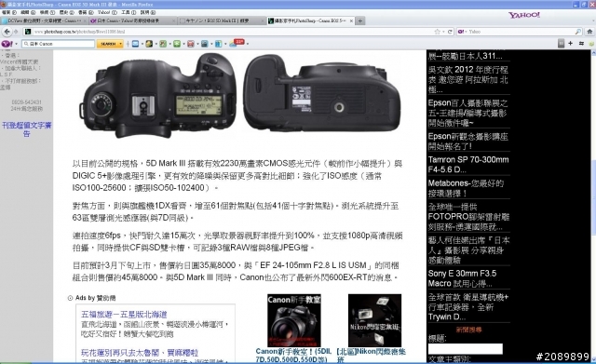Open the Metabones sidebar link
This screenshot has height=364, width=596.
[x=466, y=188]
